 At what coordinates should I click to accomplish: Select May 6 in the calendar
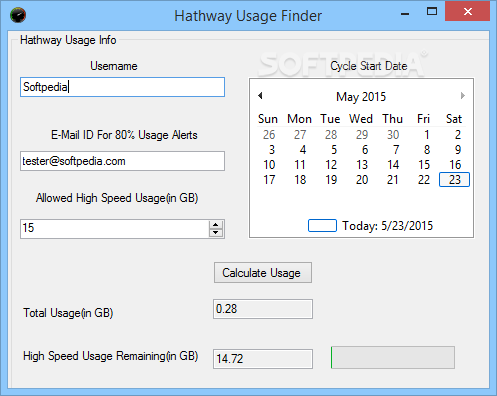pos(365,150)
